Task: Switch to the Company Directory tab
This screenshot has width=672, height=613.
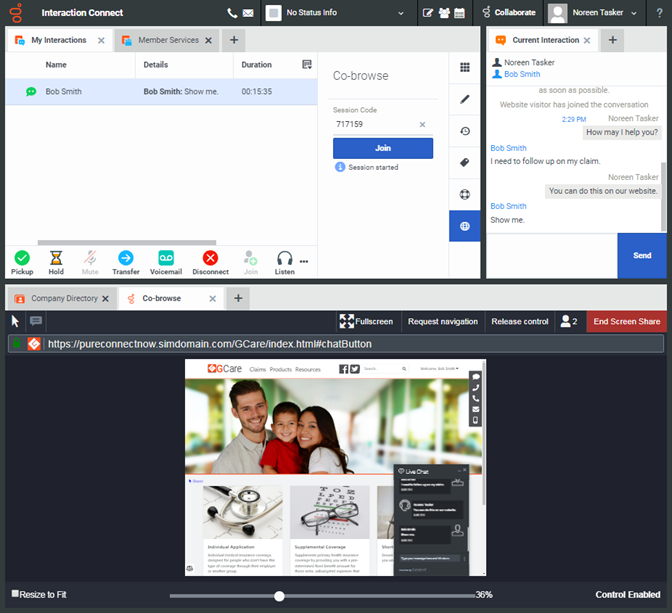Action: tap(63, 298)
